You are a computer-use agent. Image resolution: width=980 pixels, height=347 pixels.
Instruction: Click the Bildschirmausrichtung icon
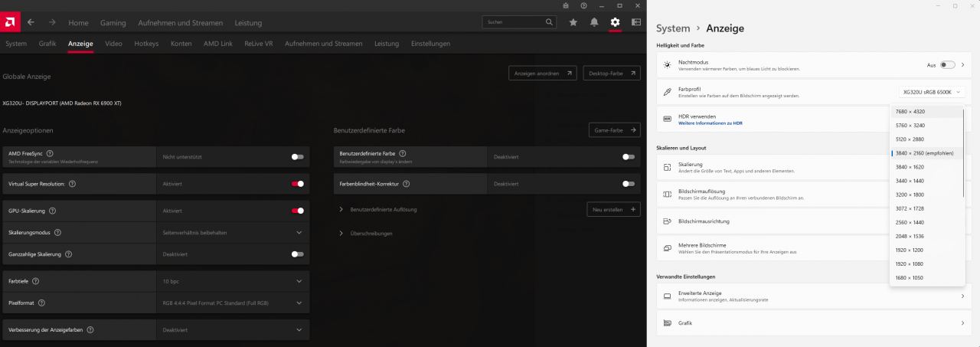click(668, 221)
